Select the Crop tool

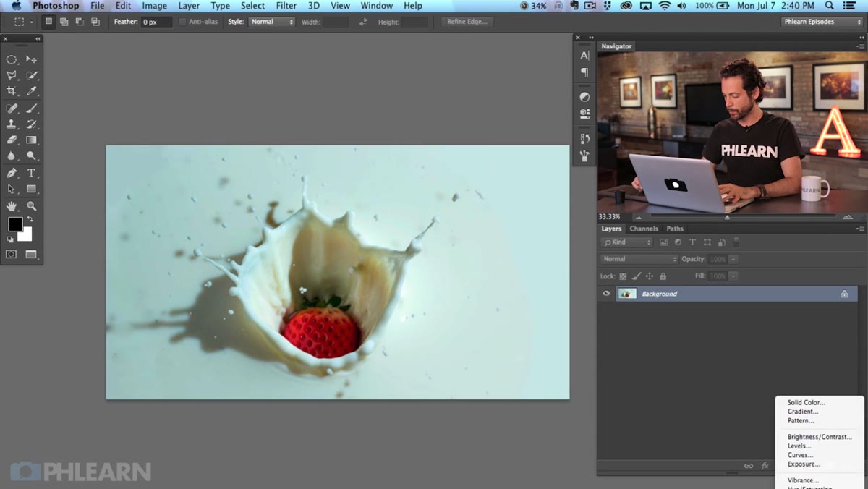[12, 91]
